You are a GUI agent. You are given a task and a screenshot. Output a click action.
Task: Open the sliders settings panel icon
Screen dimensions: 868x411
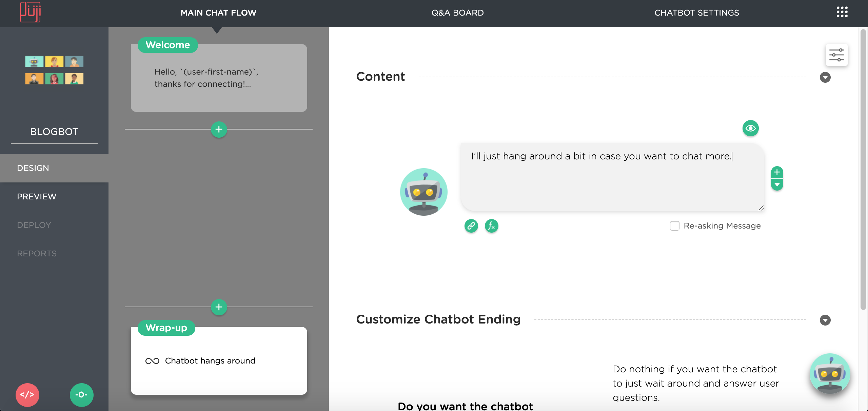836,55
